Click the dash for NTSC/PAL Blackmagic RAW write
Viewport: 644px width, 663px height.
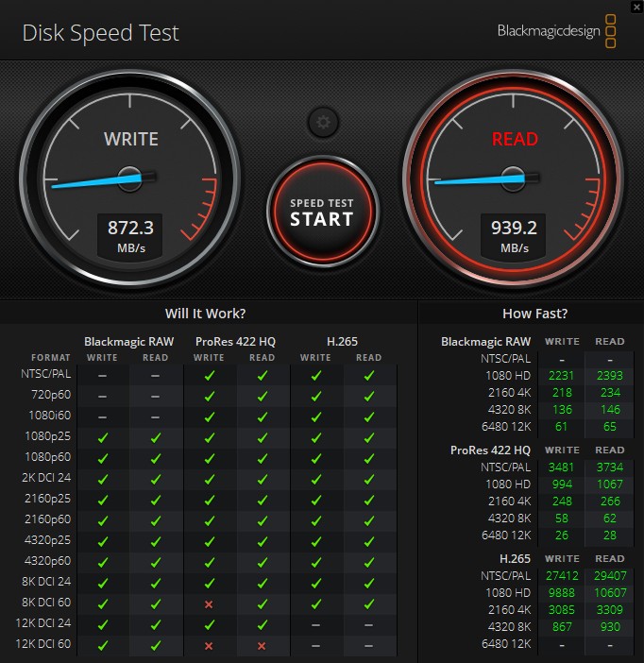(102, 376)
